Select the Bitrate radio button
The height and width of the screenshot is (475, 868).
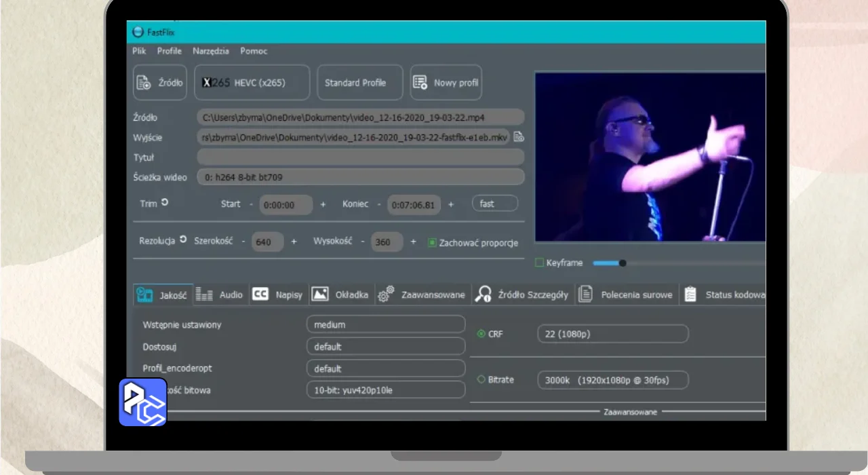(481, 380)
